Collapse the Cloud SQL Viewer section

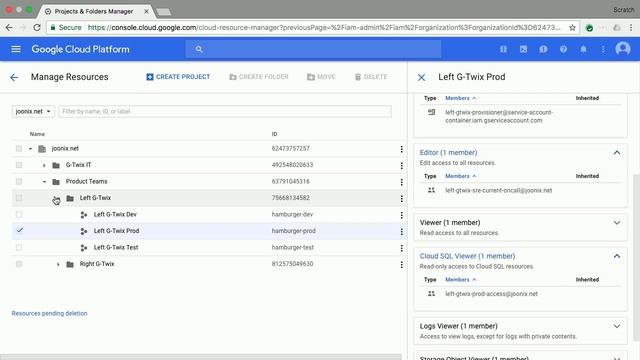point(617,256)
